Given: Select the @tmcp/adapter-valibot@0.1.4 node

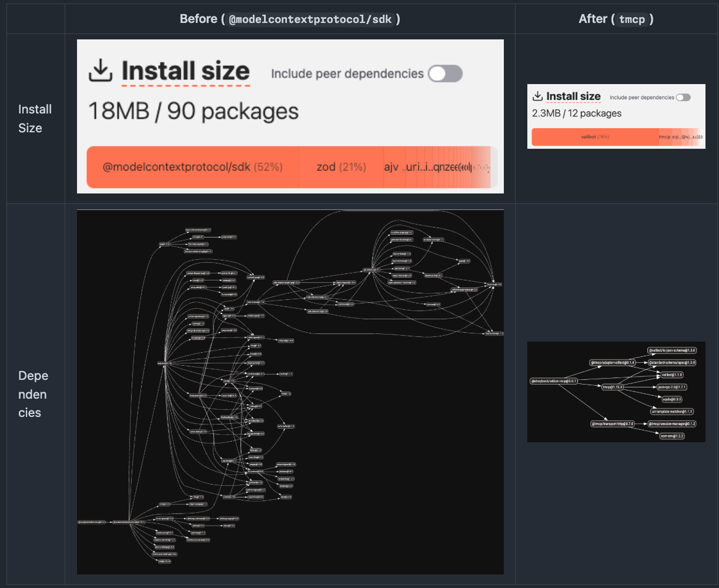Looking at the screenshot, I should (x=613, y=363).
